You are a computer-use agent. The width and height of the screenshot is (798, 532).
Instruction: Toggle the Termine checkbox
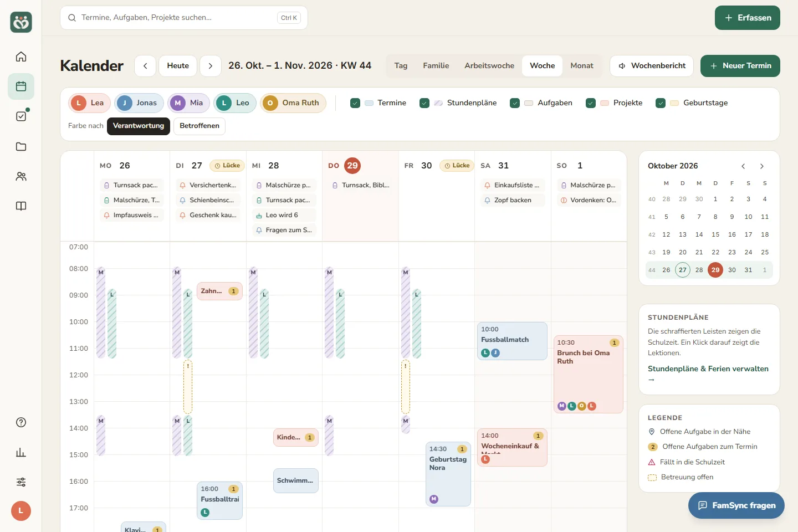pyautogui.click(x=355, y=103)
